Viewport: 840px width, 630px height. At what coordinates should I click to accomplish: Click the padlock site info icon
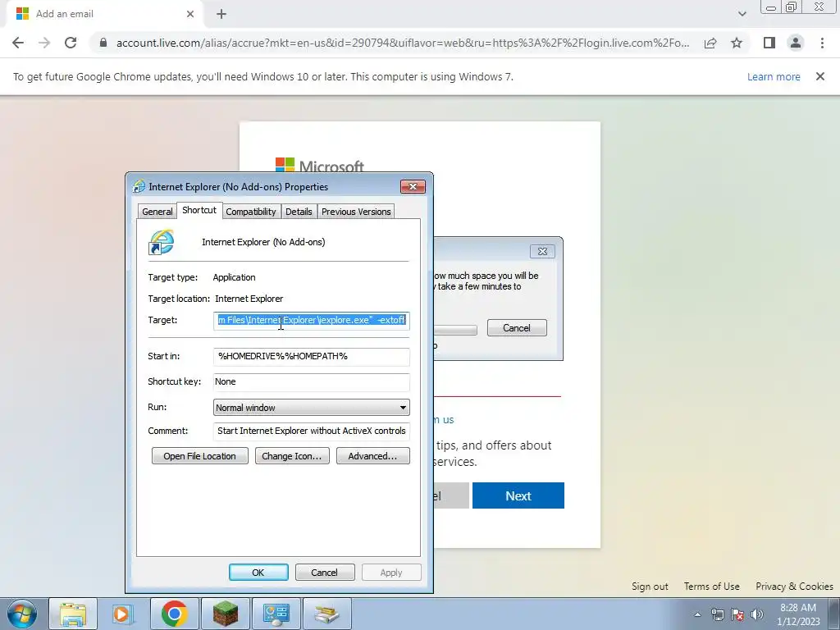tap(103, 43)
